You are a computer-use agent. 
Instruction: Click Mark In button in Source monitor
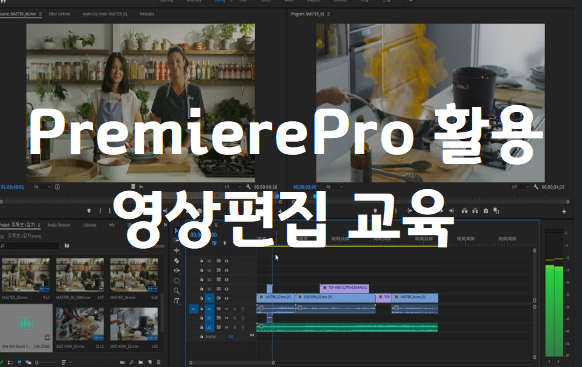[100, 211]
